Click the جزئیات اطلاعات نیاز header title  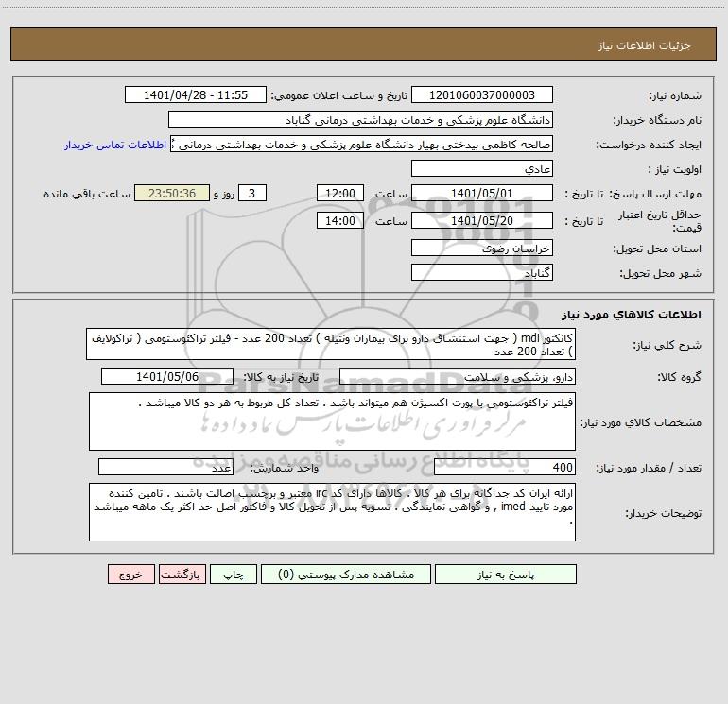pyautogui.click(x=645, y=45)
